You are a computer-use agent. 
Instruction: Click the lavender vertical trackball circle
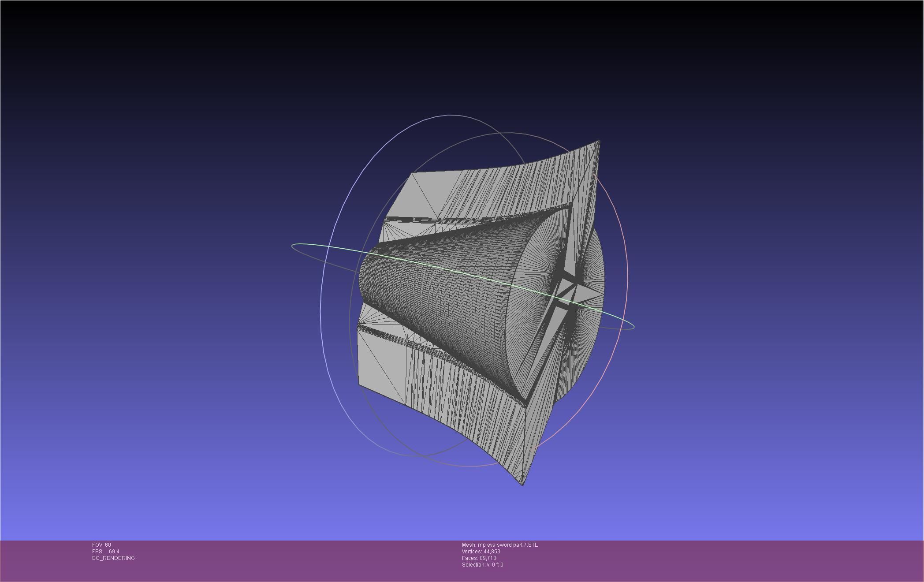[x=321, y=309]
